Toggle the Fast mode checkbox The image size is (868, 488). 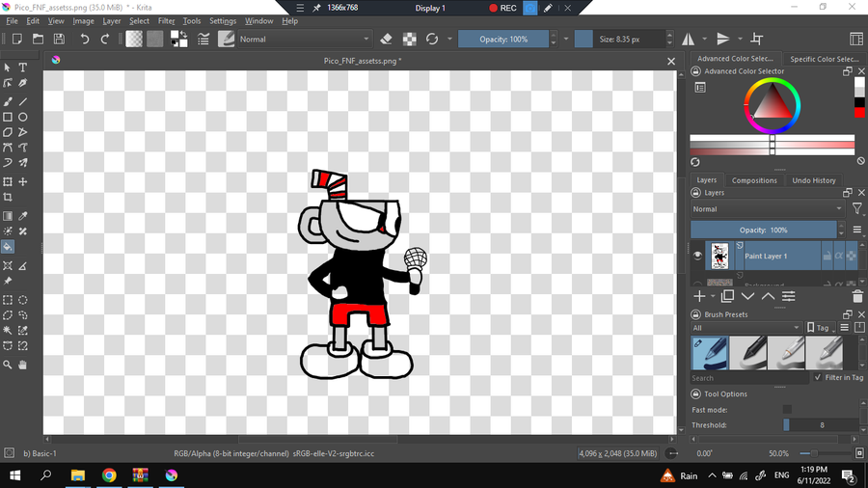787,410
